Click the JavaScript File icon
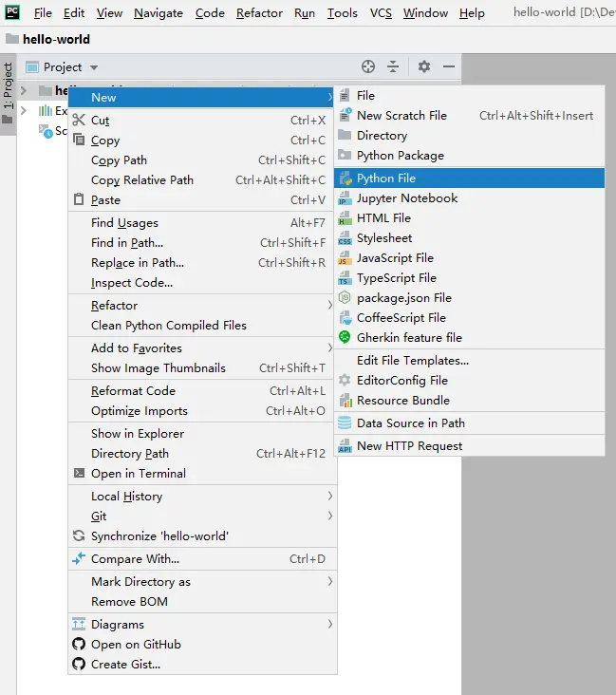The image size is (616, 695). [345, 258]
